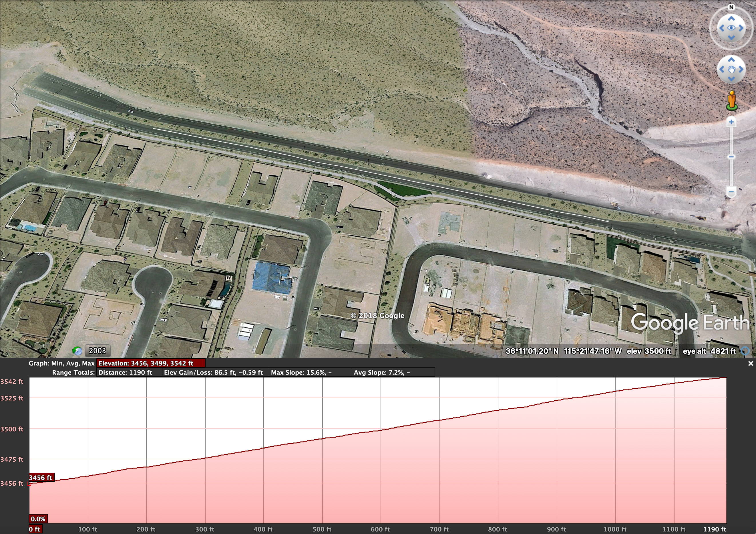Pan map east with Move joystick right arrow
The image size is (756, 534).
(741, 70)
